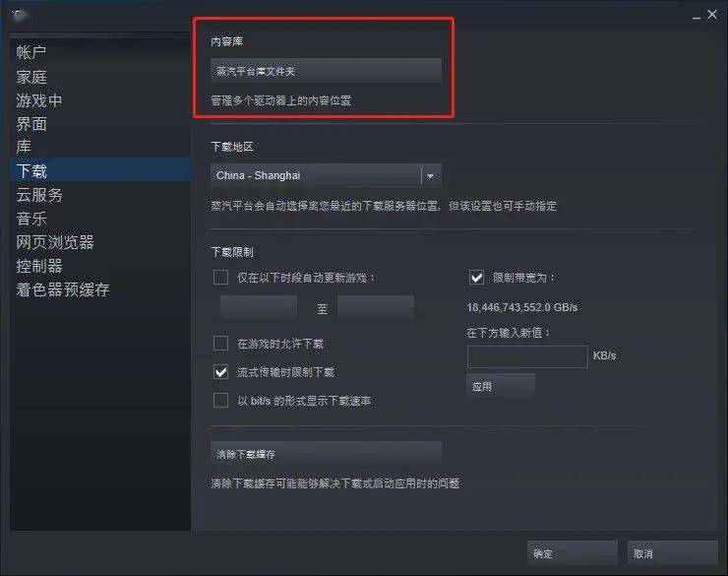Open 控制器 settings section
The width and height of the screenshot is (728, 576).
click(x=39, y=266)
